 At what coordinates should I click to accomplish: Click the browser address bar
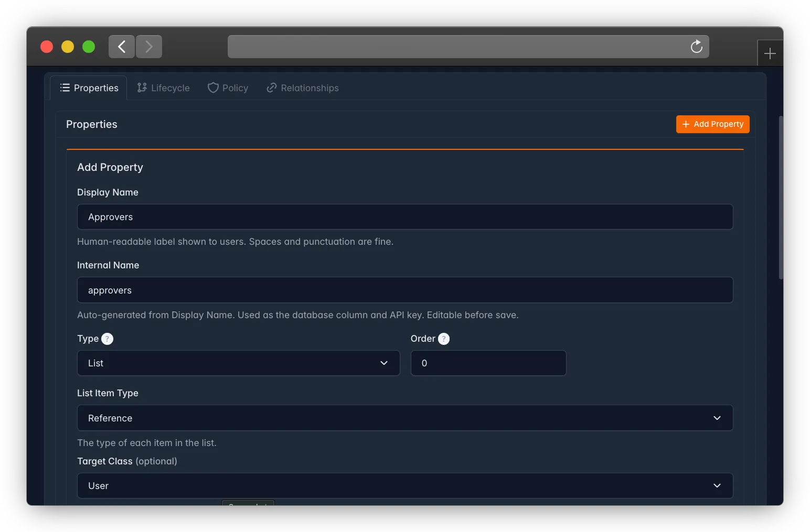click(468, 47)
